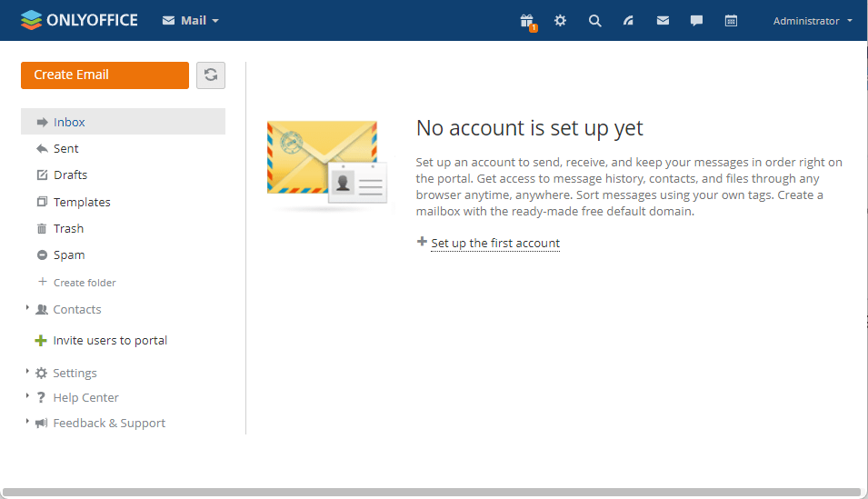The image size is (868, 499).
Task: Go to the Spam folder
Action: click(x=69, y=255)
